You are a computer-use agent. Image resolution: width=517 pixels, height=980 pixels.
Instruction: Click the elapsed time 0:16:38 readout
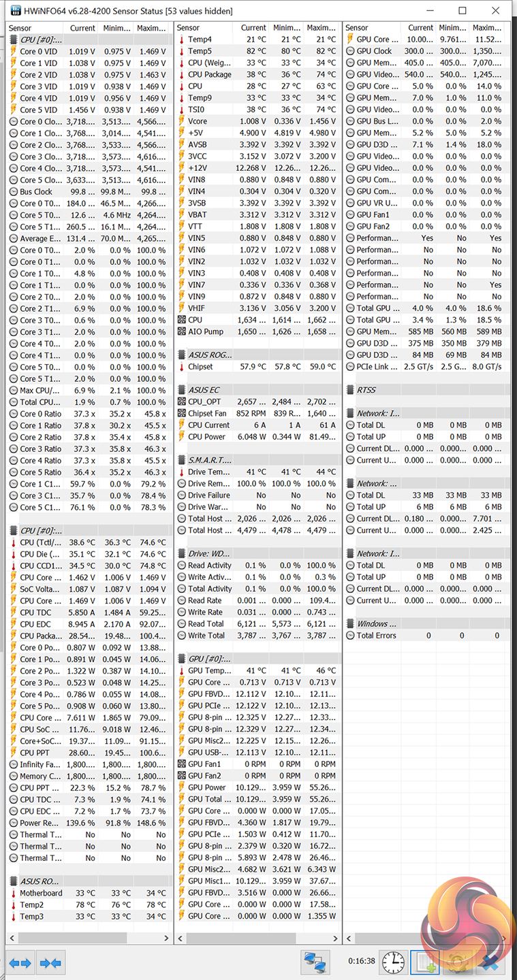(x=361, y=962)
